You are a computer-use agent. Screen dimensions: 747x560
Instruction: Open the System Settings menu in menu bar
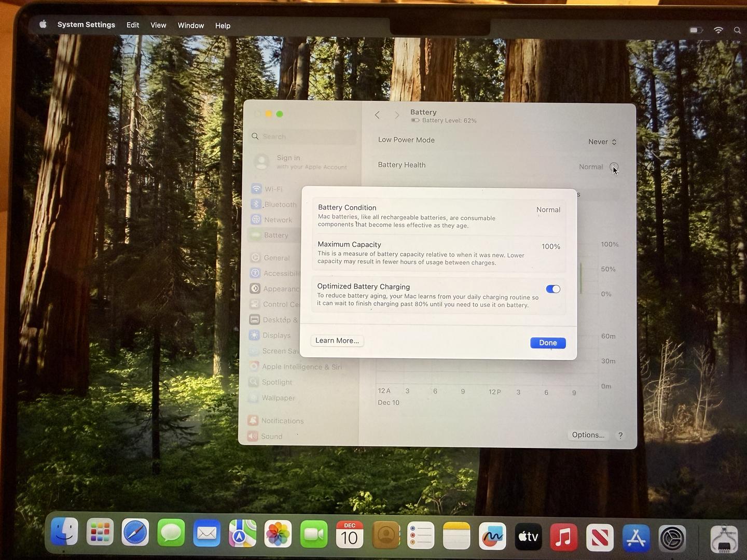(x=86, y=24)
